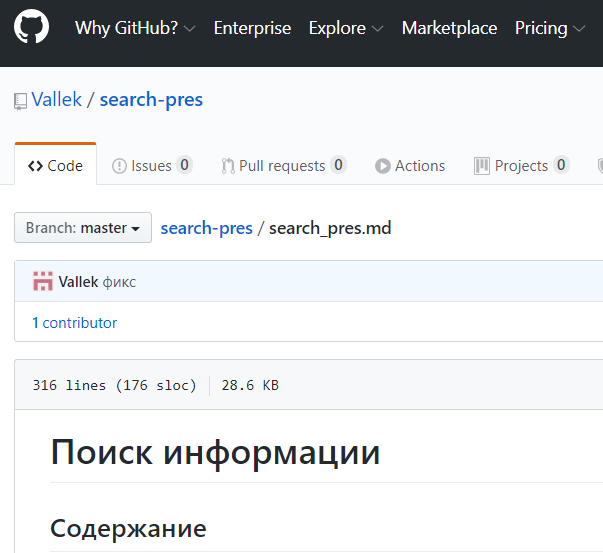Click the GitHub Octocat logo
Screen dimensions: 603x553
point(31,27)
